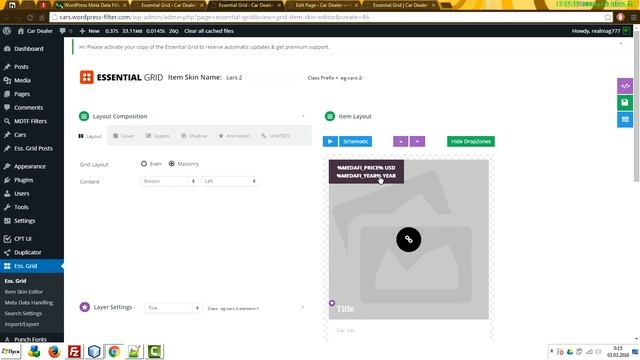Save the skin with green disk icon
The image size is (640, 360).
(624, 102)
